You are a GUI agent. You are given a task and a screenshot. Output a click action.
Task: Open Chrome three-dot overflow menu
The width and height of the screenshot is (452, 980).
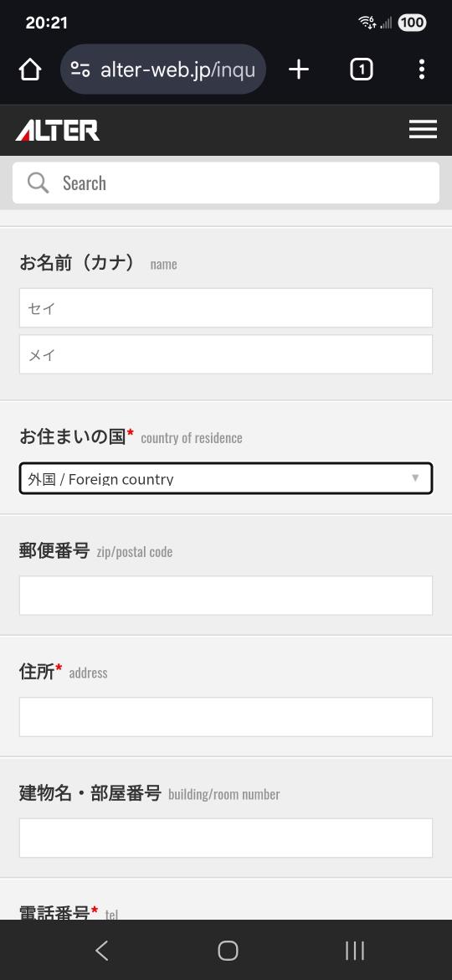(422, 70)
